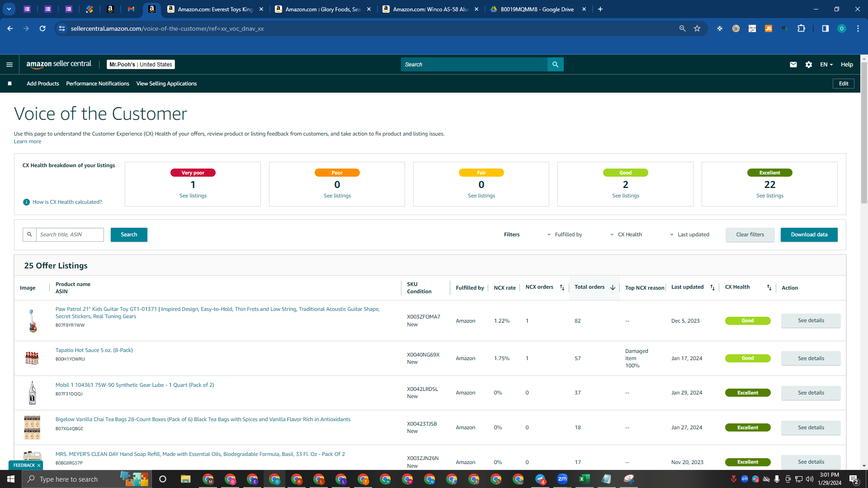Screen dimensions: 868x488
Task: Open the messages envelope icon
Action: (793, 65)
